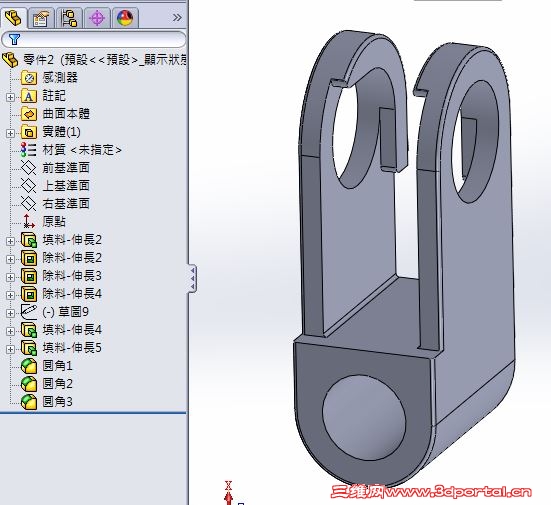The height and width of the screenshot is (505, 551).
Task: Click the 填料-伸長2 boss extrude icon
Action: click(29, 240)
